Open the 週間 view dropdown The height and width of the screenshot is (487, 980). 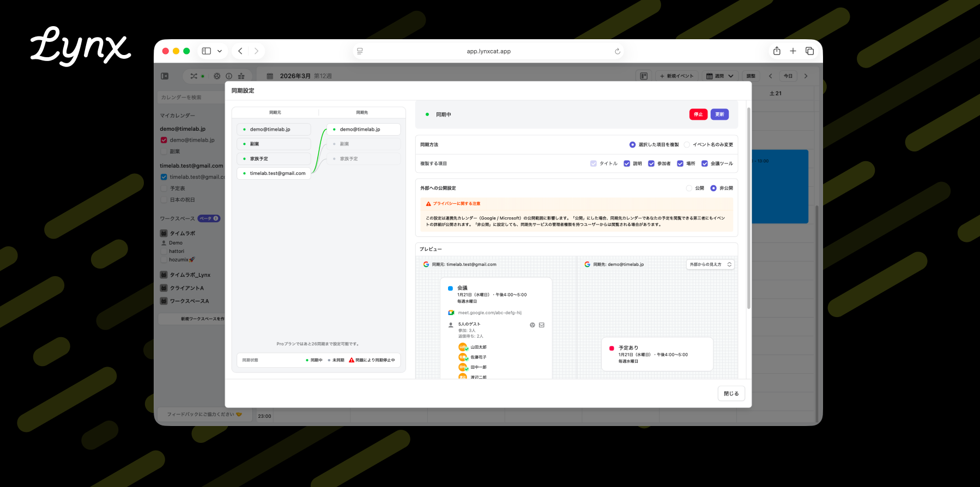tap(720, 76)
